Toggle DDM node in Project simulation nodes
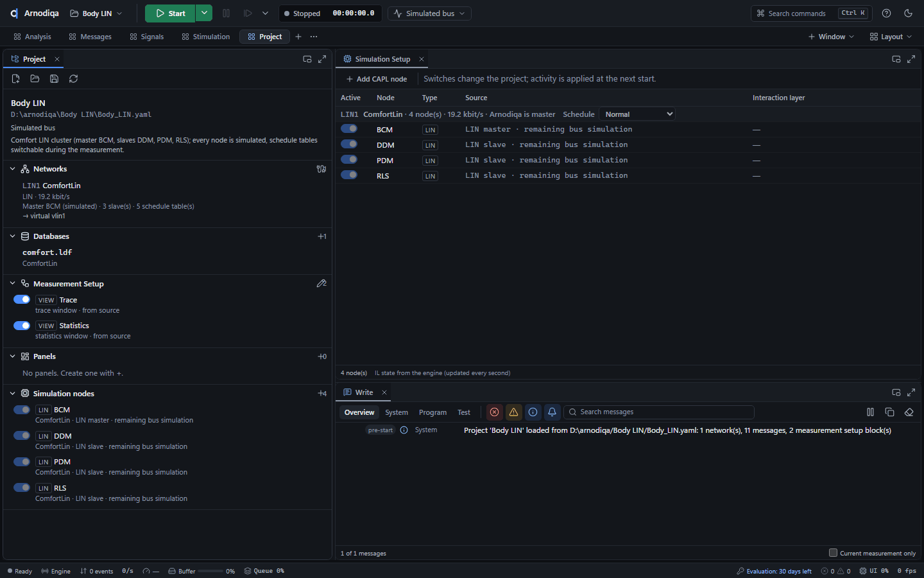The width and height of the screenshot is (924, 578). (22, 435)
